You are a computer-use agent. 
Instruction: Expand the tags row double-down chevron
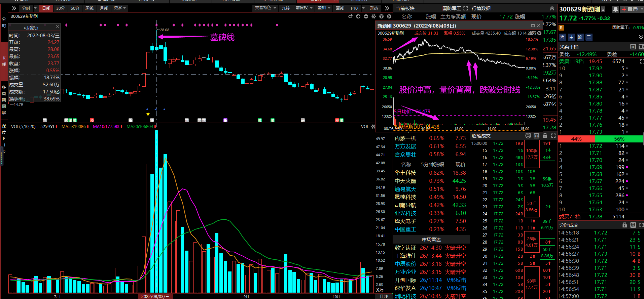pos(641,37)
